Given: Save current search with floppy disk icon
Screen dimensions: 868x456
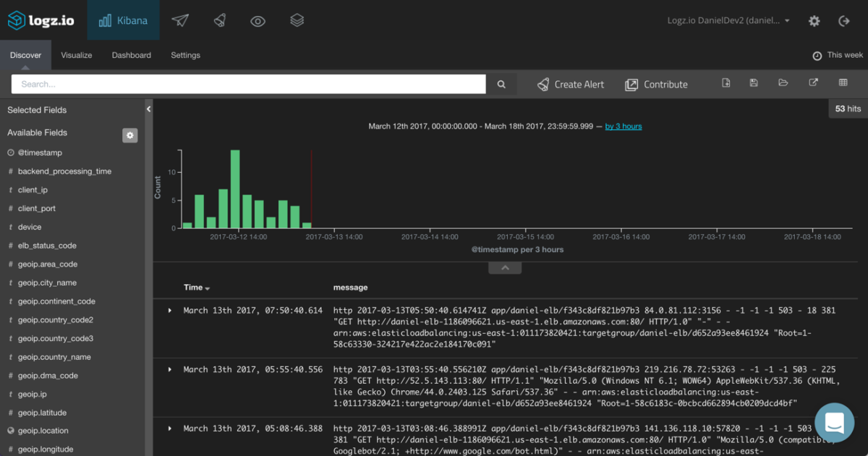Looking at the screenshot, I should pos(754,83).
